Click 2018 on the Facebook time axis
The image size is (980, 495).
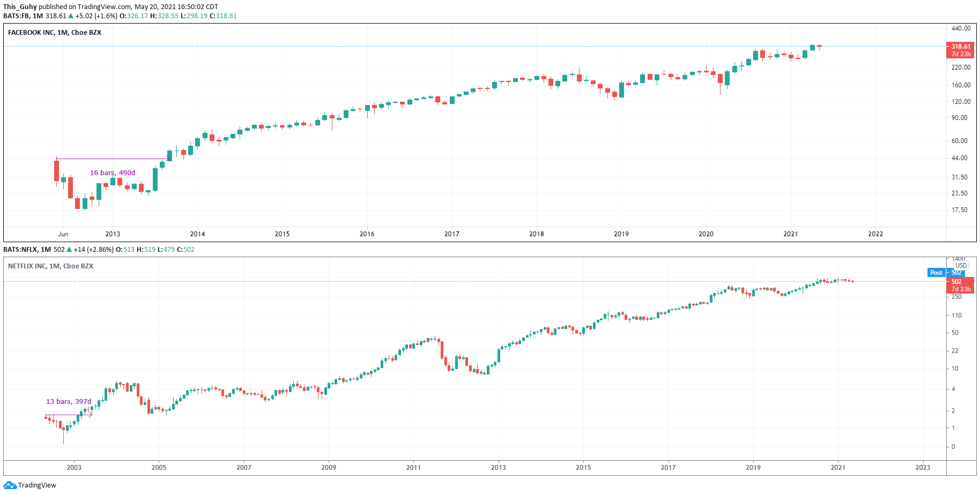pos(536,234)
